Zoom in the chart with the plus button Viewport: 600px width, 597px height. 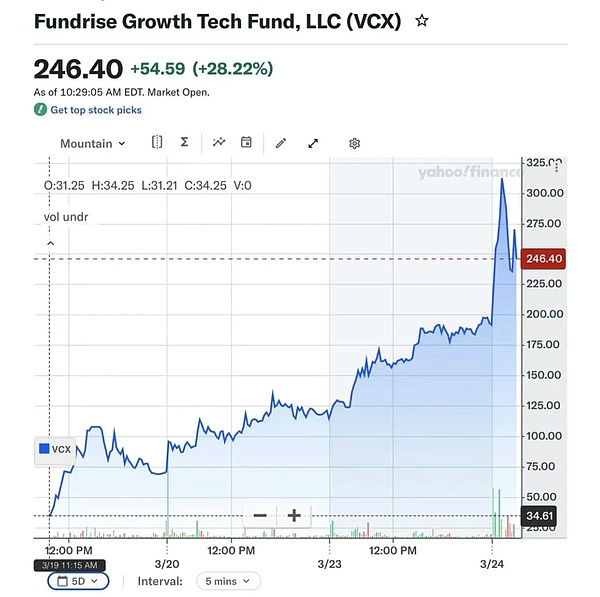[294, 516]
